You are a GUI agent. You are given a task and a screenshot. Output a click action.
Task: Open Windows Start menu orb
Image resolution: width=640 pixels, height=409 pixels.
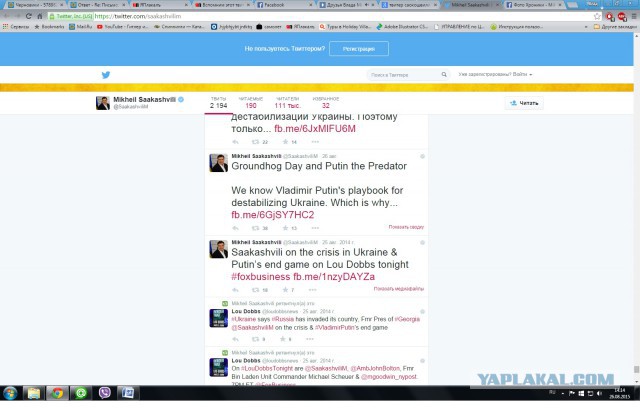tap(10, 393)
